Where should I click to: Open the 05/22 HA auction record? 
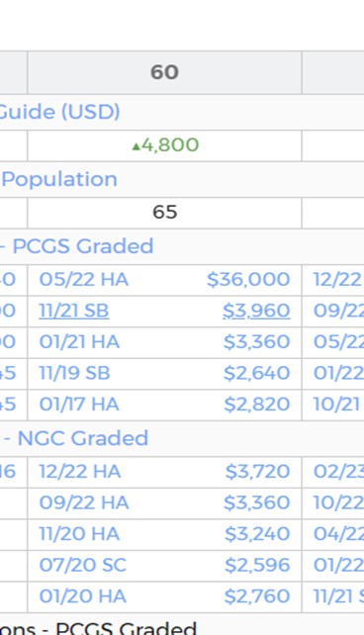coord(84,280)
